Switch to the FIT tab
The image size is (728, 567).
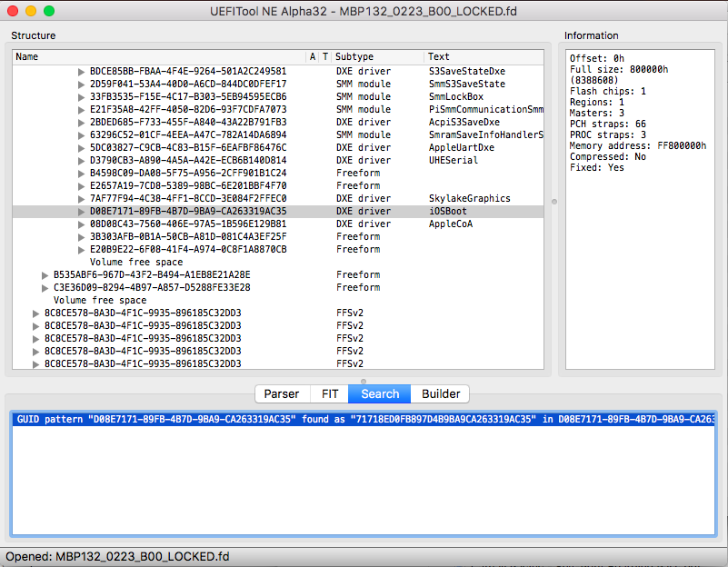pyautogui.click(x=330, y=394)
